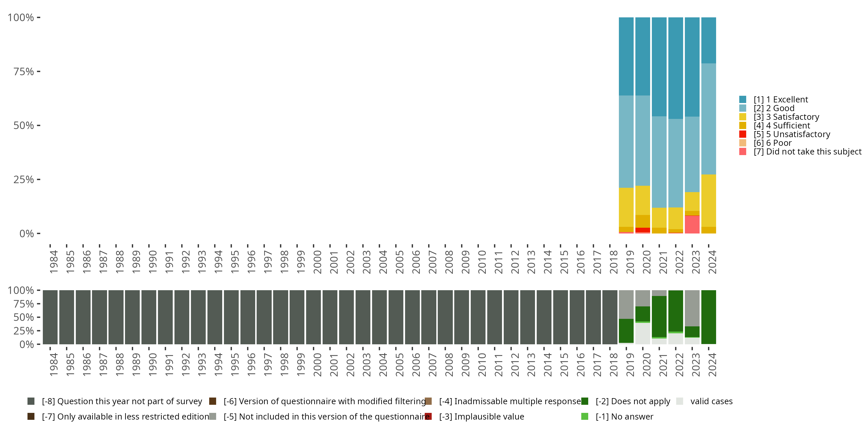868x434 pixels.
Task: Click the 1984 gray bar in lower chart
Action: (50, 317)
